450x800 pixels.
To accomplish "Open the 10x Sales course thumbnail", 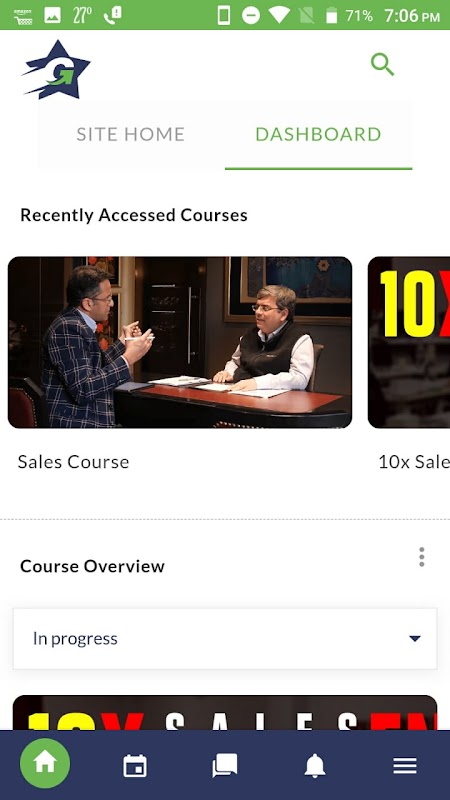I will pos(409,342).
